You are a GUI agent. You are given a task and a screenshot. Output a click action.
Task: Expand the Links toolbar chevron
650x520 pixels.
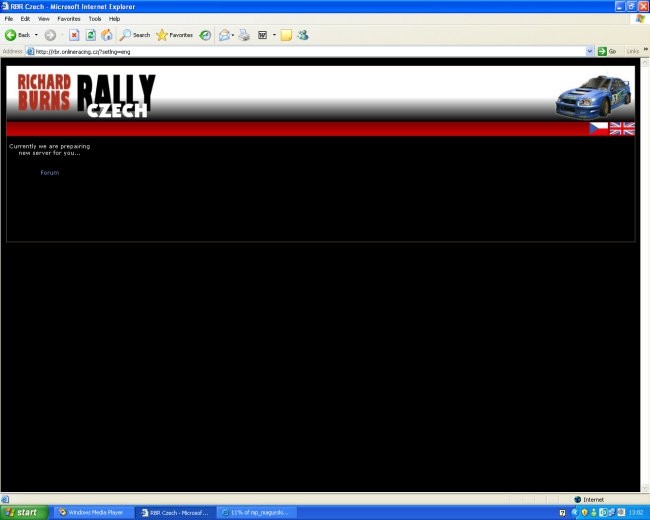click(645, 49)
